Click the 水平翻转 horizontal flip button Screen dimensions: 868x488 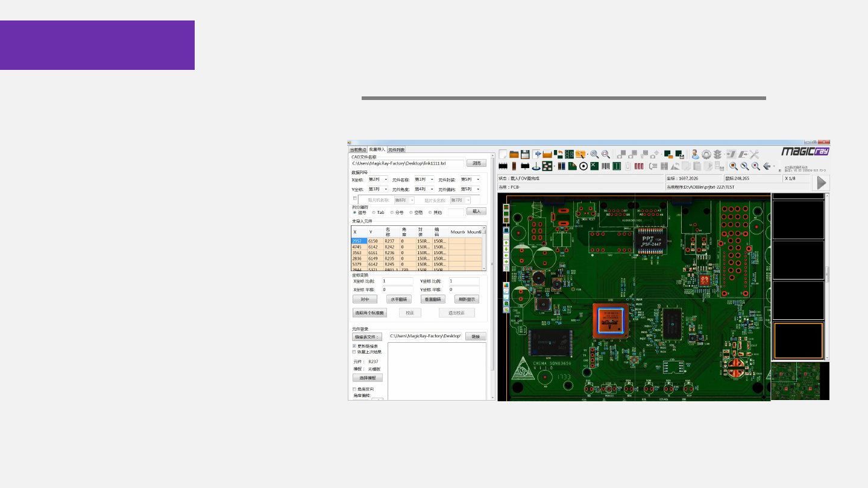pos(399,299)
